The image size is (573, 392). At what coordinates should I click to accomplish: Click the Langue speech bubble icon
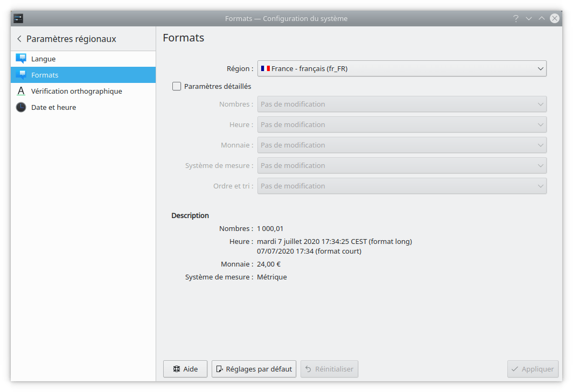click(x=21, y=59)
